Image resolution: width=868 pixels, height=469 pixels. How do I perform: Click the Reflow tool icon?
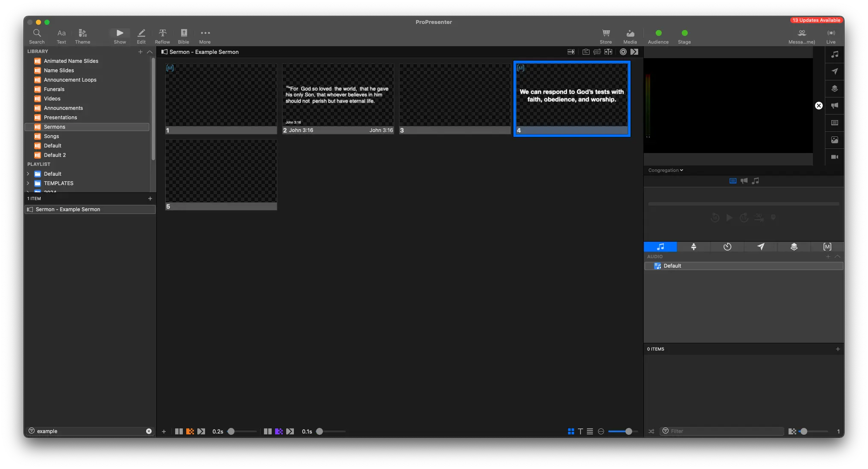click(x=162, y=36)
